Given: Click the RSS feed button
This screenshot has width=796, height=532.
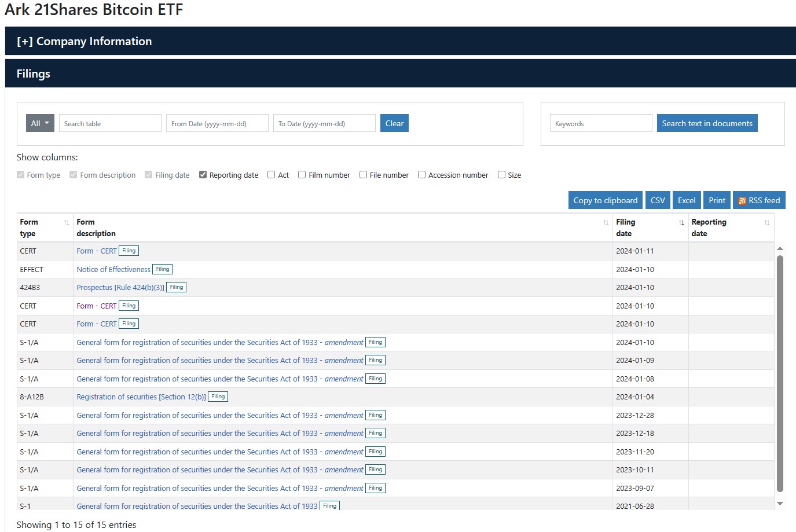Looking at the screenshot, I should (759, 200).
